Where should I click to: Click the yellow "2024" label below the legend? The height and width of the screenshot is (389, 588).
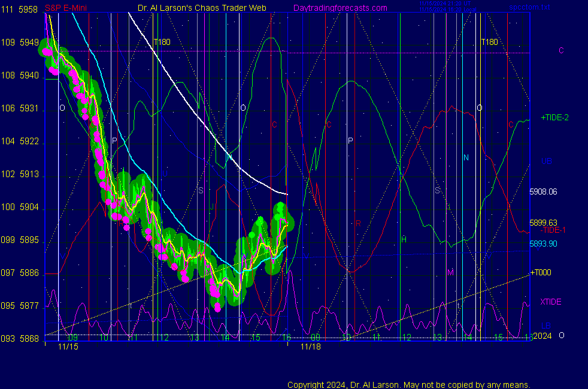(542, 336)
